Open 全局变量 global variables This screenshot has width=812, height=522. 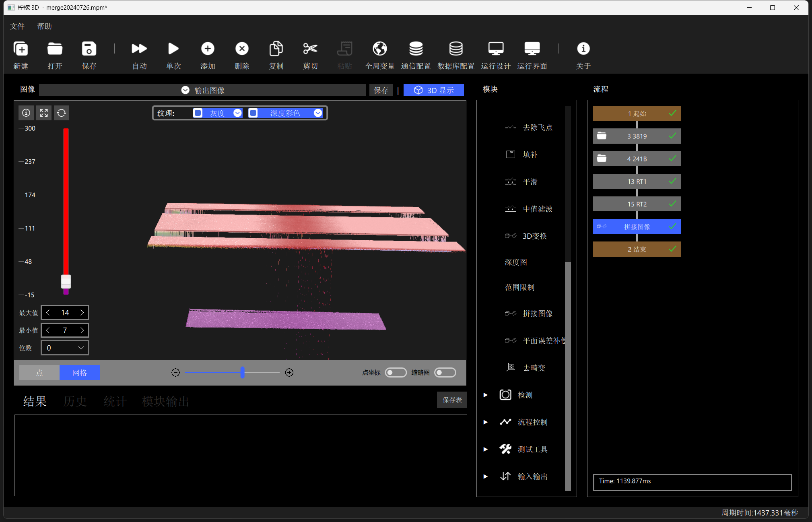coord(379,49)
